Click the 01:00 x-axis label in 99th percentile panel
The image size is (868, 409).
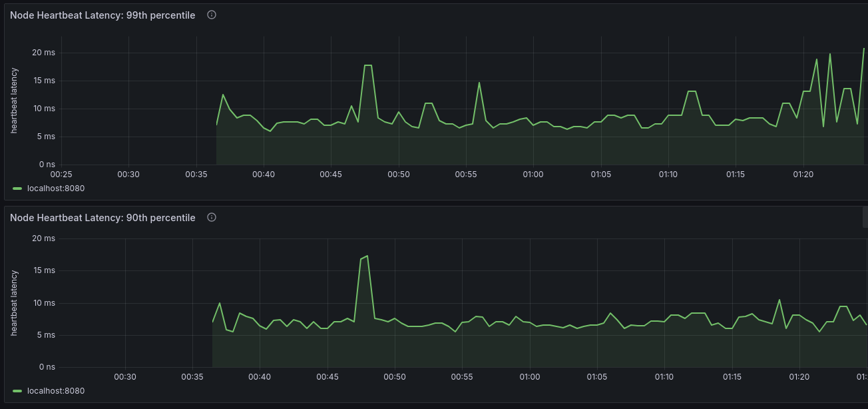point(533,175)
